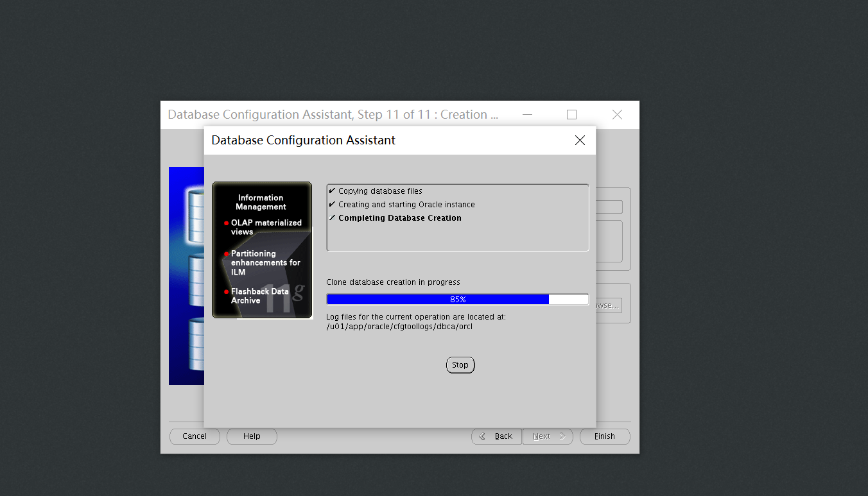The image size is (868, 496).
Task: Click checkmark next to Creating and starting Oracle instance
Action: coord(332,204)
